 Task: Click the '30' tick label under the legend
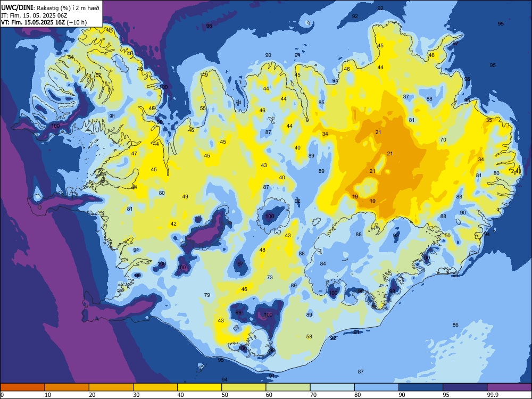(136, 395)
